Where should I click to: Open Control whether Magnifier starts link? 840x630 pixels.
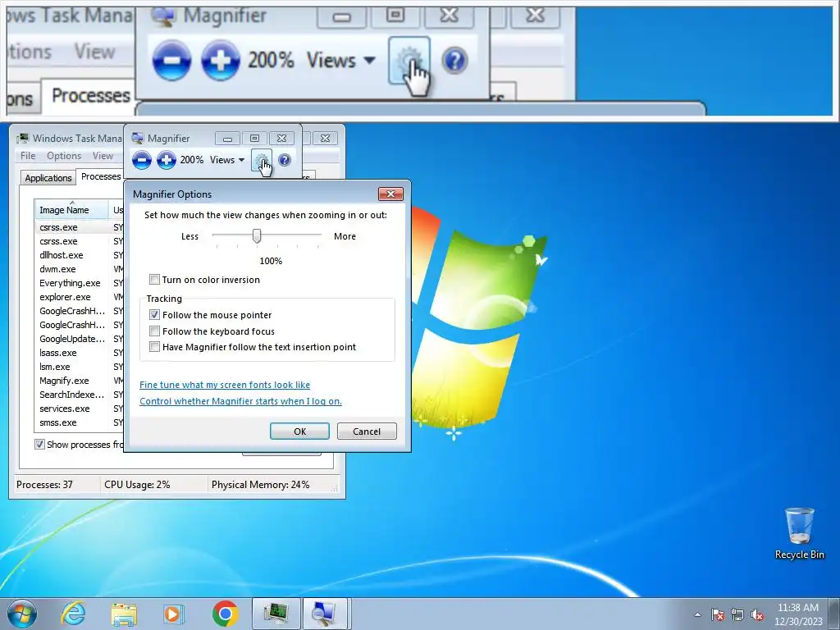coord(240,401)
